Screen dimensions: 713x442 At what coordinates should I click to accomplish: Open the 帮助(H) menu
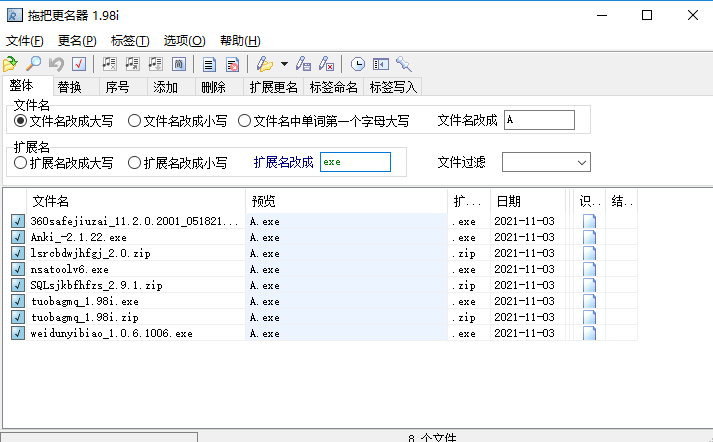click(x=240, y=41)
